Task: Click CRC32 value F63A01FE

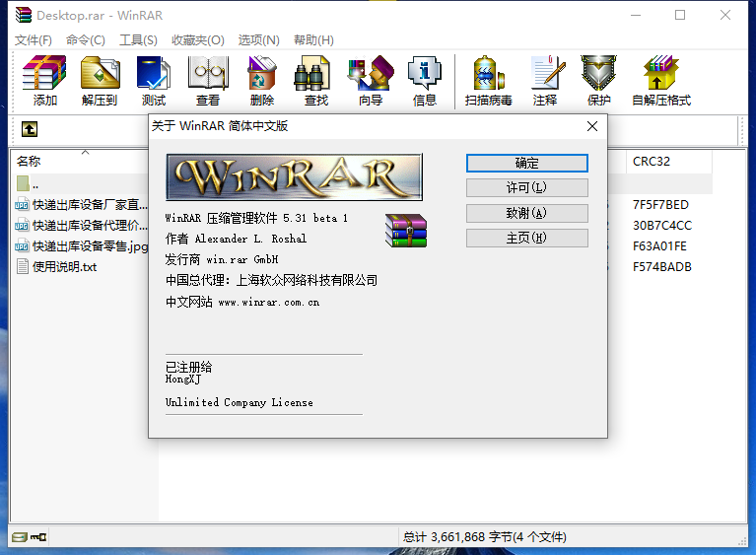Action: point(659,246)
